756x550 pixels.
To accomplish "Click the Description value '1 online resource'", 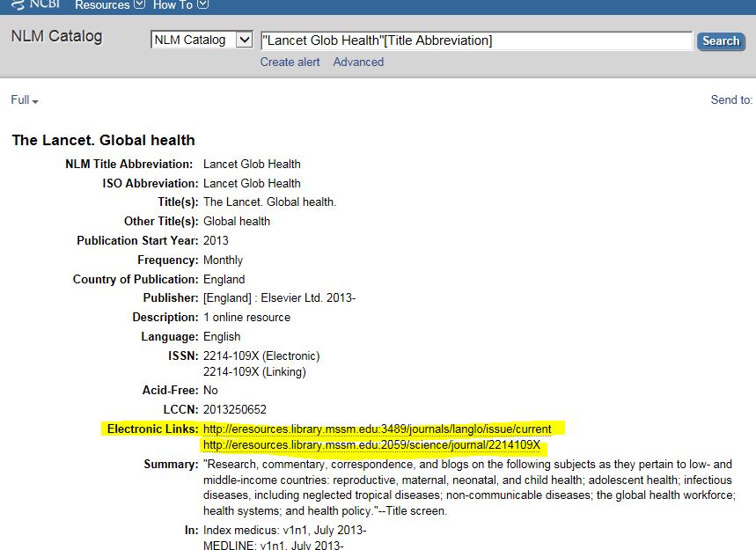I will 246,317.
